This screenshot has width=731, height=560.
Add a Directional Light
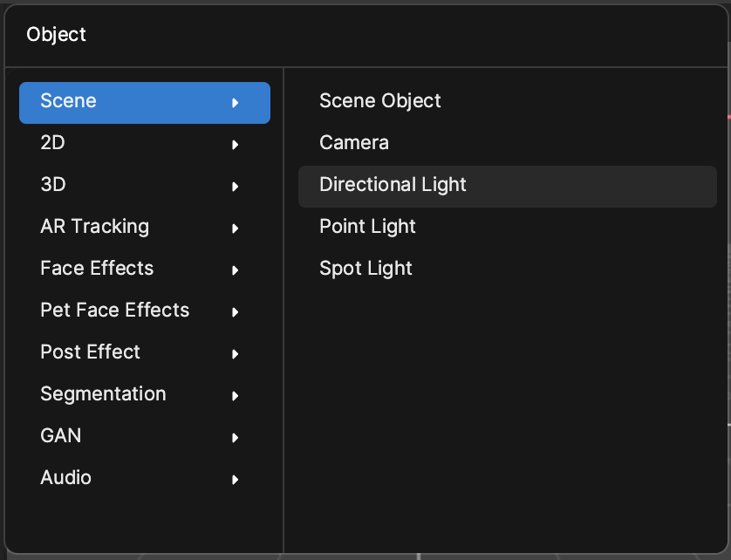click(x=507, y=187)
